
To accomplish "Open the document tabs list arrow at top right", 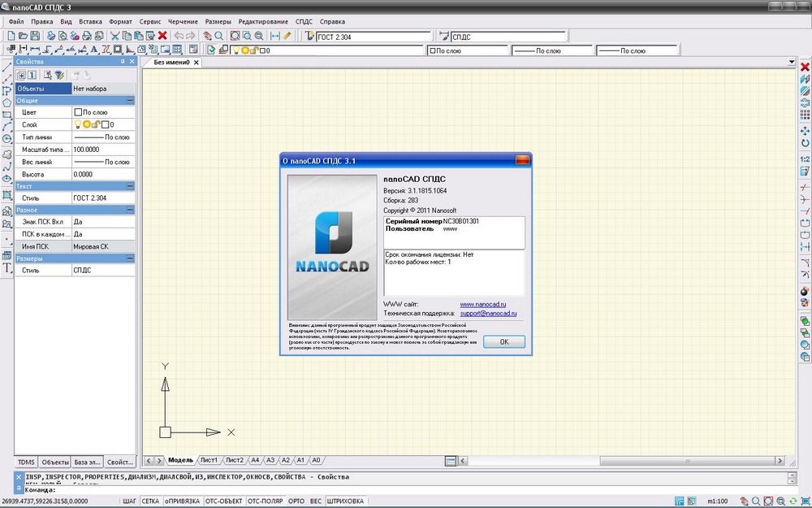I will click(x=791, y=63).
